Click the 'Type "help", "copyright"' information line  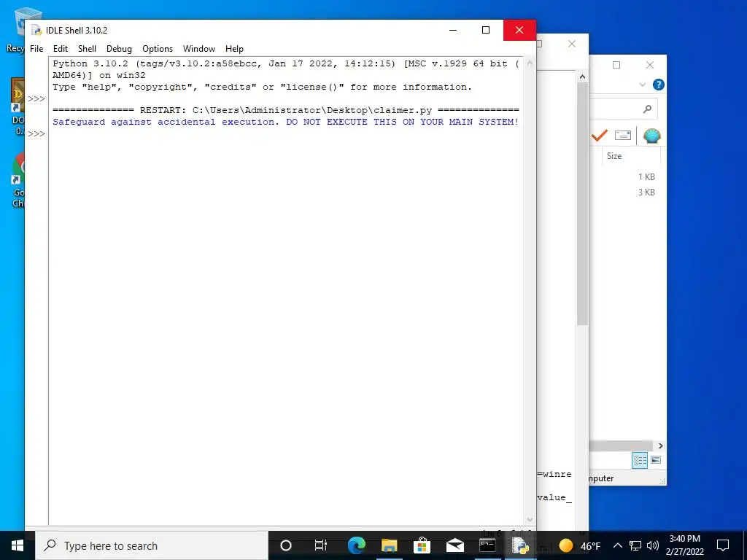[262, 87]
